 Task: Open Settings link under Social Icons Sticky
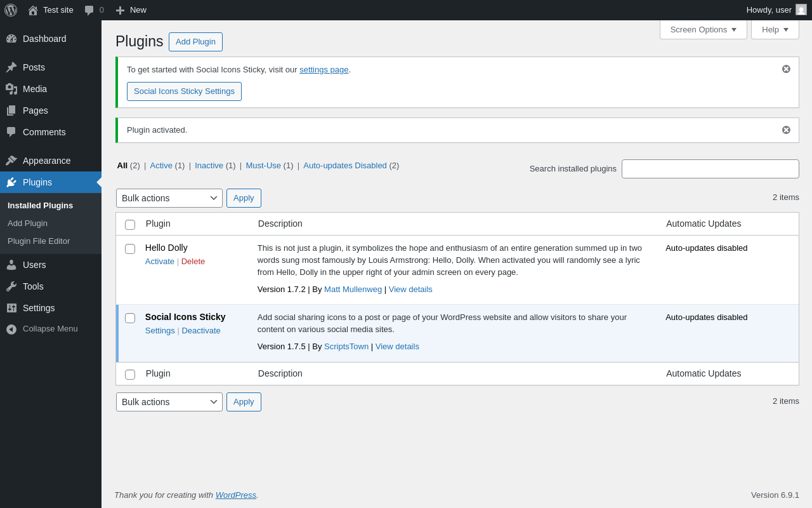coord(160,331)
